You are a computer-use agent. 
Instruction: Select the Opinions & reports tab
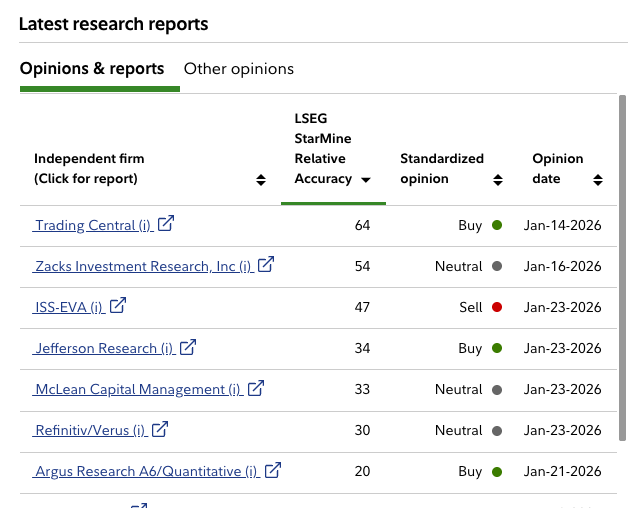[92, 69]
